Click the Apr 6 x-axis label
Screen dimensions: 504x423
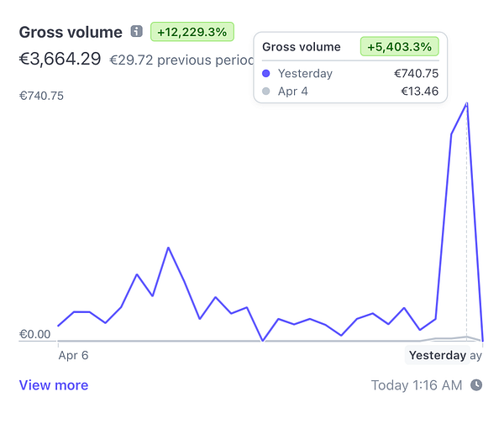pos(73,355)
